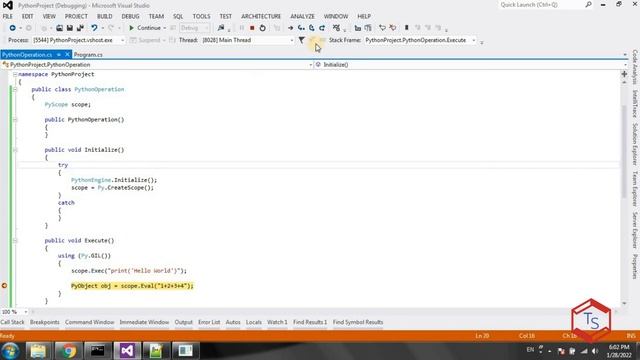The image size is (640, 360).
Task: Click the breakpoint glyph at PyObject line
Action: point(4,286)
